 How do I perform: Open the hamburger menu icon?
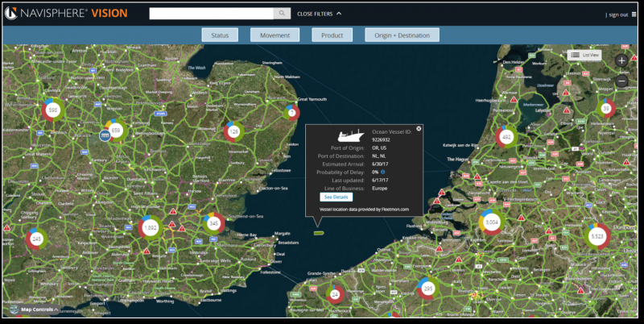pos(634,15)
